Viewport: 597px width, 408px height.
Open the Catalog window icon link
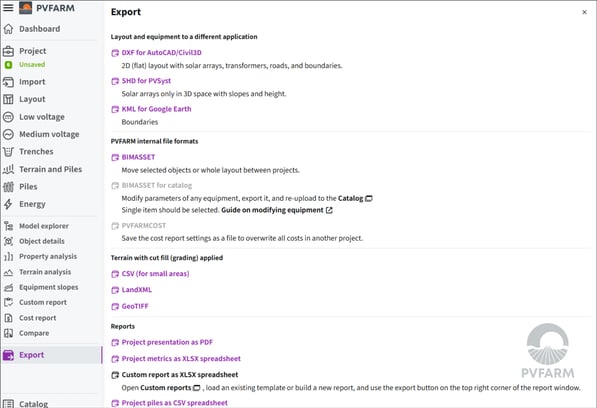click(369, 198)
